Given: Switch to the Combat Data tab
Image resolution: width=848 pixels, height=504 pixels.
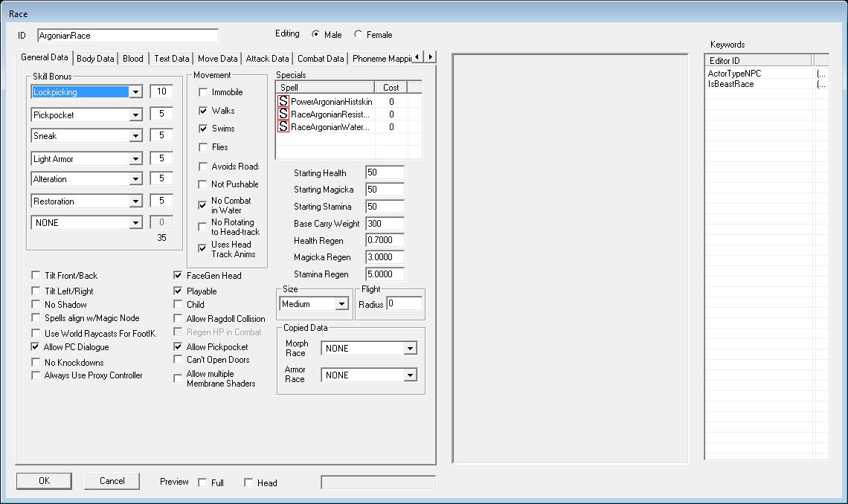Looking at the screenshot, I should pyautogui.click(x=321, y=58).
